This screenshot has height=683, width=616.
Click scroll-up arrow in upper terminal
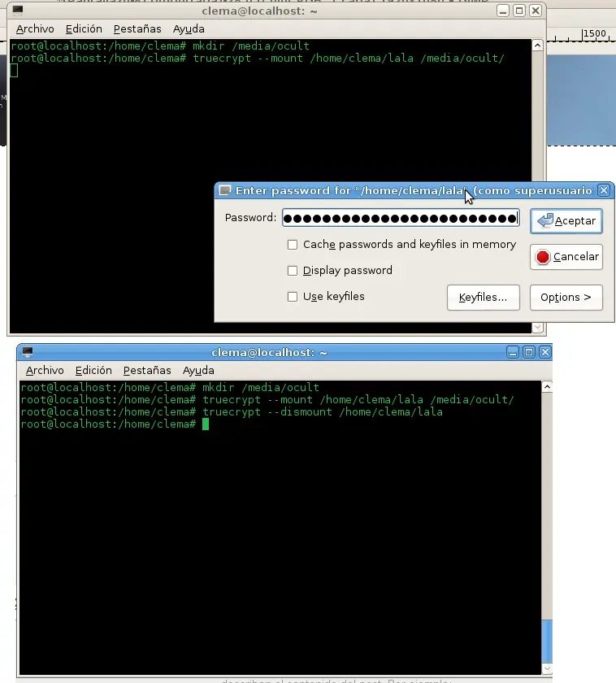pyautogui.click(x=537, y=46)
